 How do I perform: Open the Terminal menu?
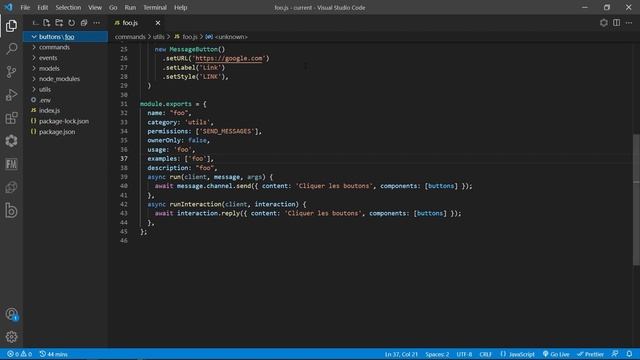click(x=155, y=7)
